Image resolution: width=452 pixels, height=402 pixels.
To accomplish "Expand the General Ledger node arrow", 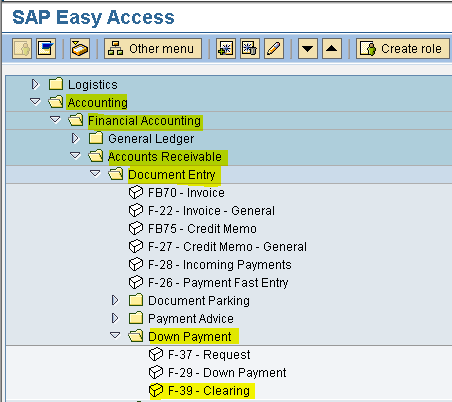I will pos(75,138).
